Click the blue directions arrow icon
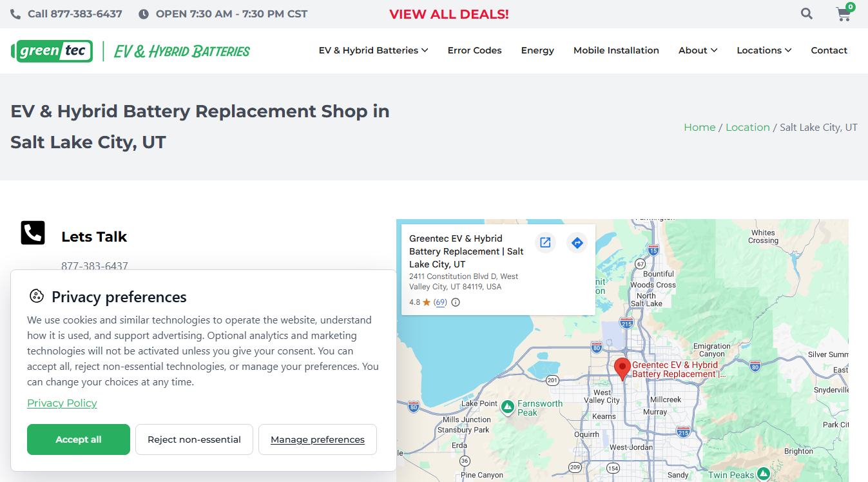Image resolution: width=868 pixels, height=482 pixels. point(577,242)
